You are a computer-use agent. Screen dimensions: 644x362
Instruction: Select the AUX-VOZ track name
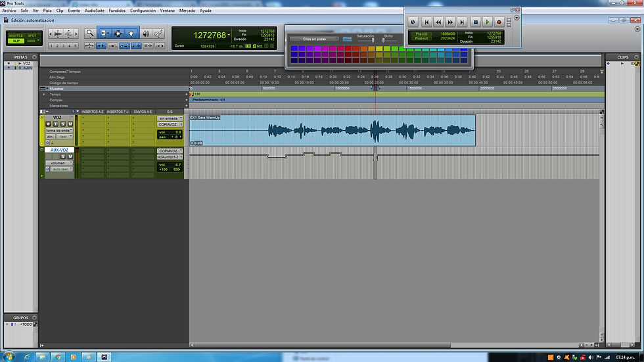(x=59, y=150)
